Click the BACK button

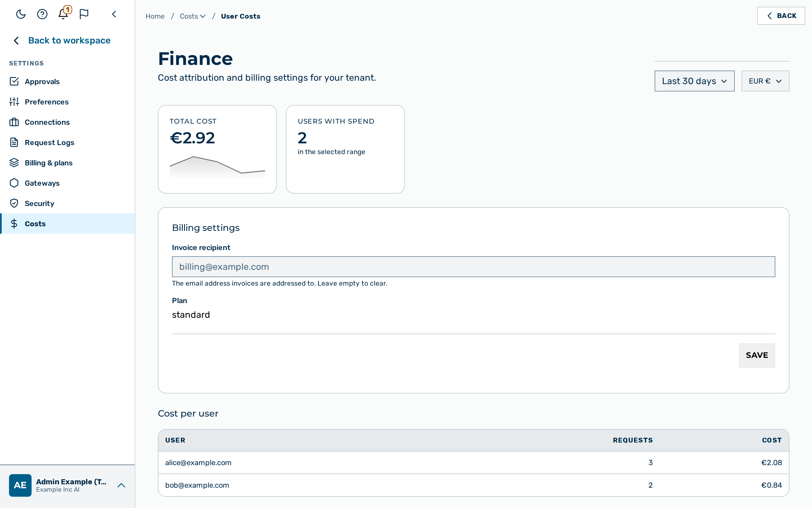click(x=781, y=16)
